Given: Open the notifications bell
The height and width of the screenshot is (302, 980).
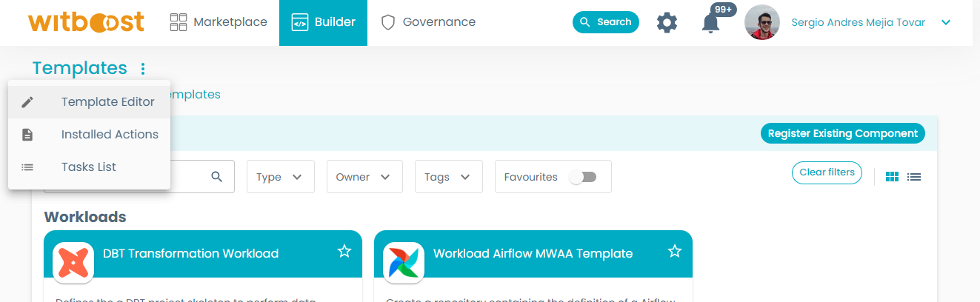Looking at the screenshot, I should click(x=710, y=23).
